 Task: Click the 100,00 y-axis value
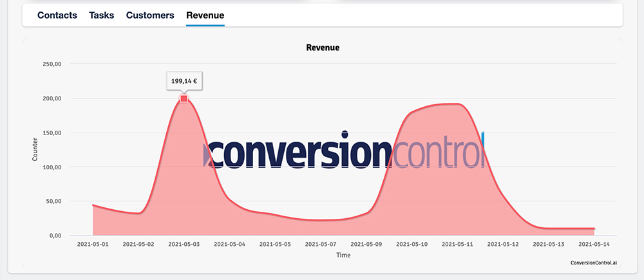pos(52,167)
